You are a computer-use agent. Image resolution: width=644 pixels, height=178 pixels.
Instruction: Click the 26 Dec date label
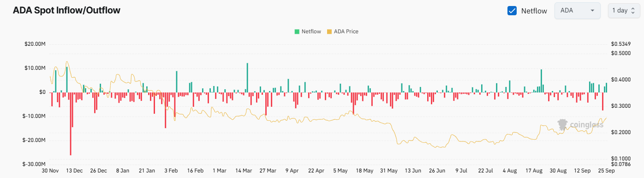[98, 171]
